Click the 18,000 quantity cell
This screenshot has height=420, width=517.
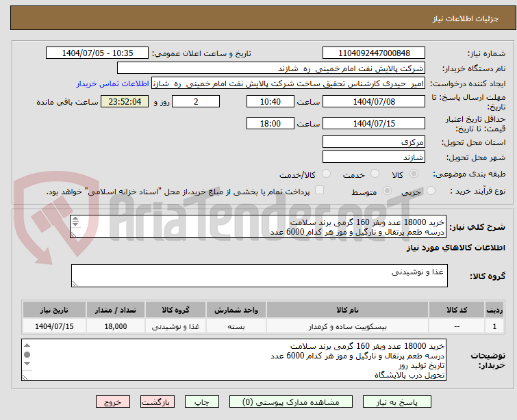[116, 326]
